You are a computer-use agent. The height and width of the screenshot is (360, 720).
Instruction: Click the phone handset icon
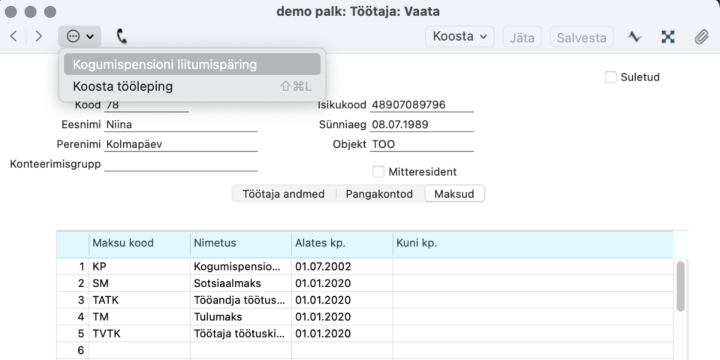(121, 36)
